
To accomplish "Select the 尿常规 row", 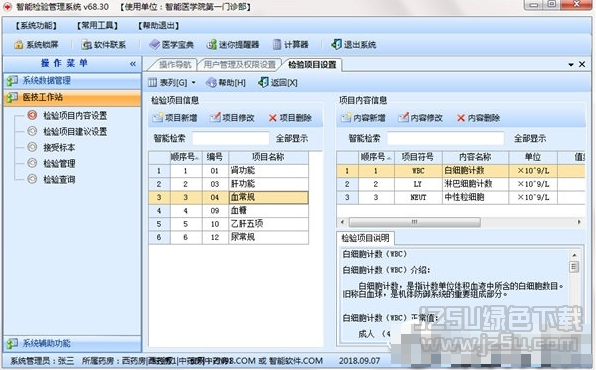I will [x=228, y=237].
